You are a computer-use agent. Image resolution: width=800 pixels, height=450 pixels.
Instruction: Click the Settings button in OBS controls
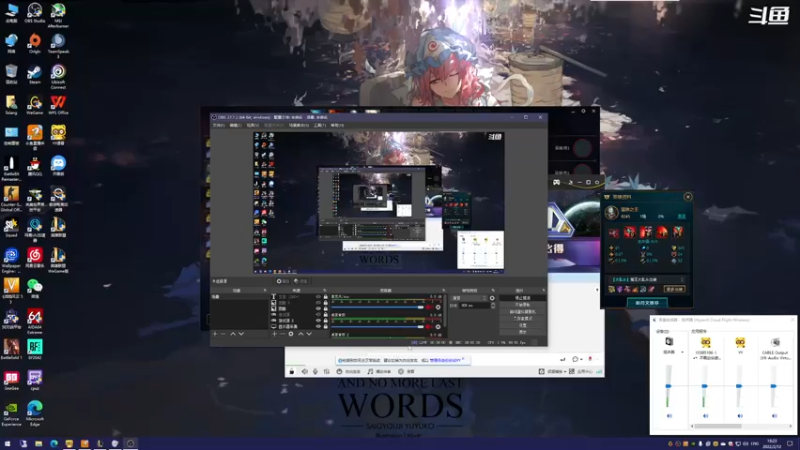tap(522, 325)
